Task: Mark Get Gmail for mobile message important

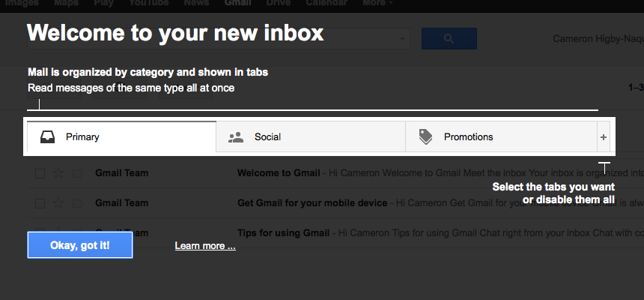Action: point(77,203)
